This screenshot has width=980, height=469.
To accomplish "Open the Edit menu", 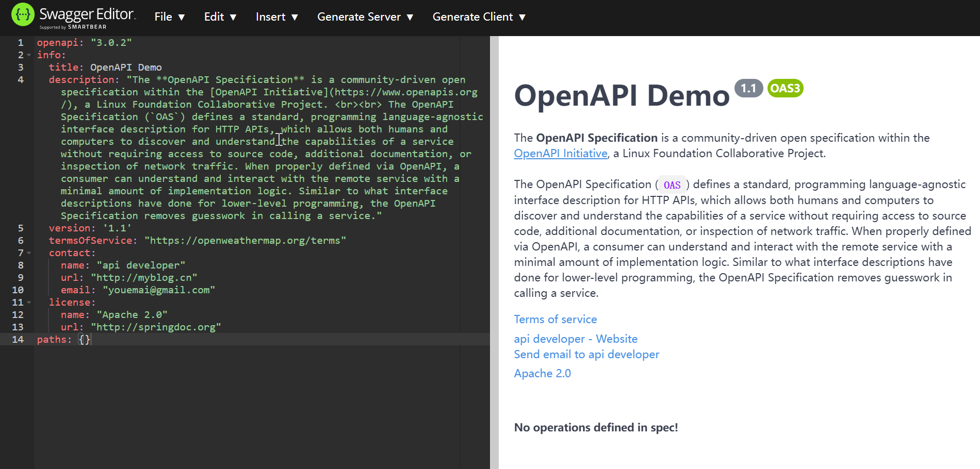I will pyautogui.click(x=220, y=17).
